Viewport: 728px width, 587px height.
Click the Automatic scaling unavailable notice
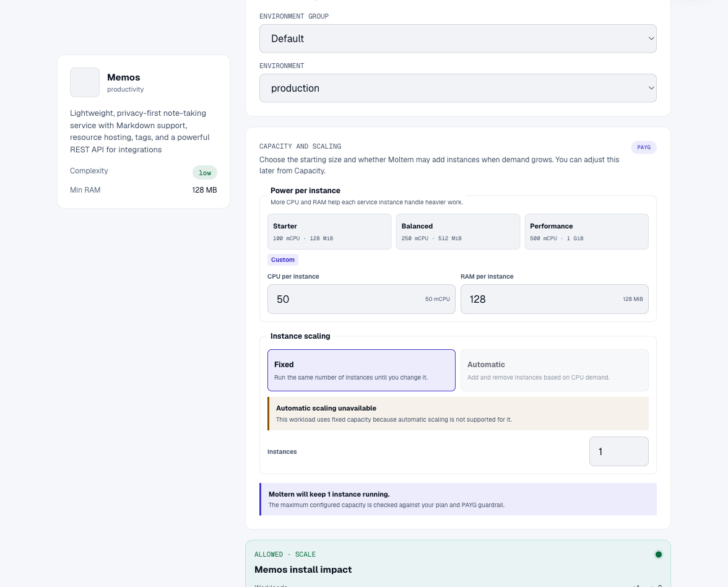click(458, 414)
